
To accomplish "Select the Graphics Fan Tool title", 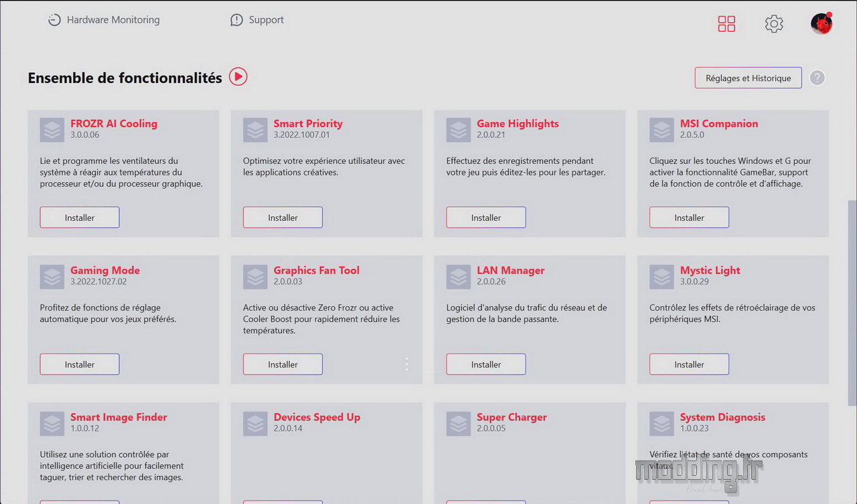I will 317,270.
